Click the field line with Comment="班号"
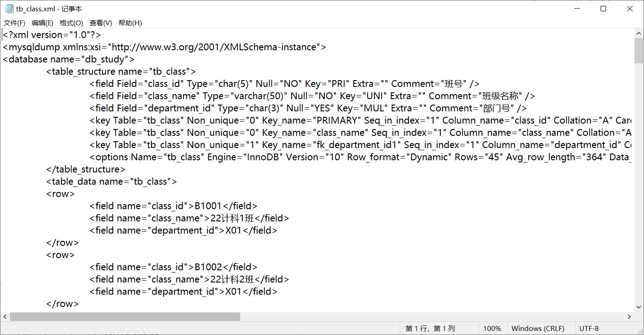 pyautogui.click(x=284, y=84)
